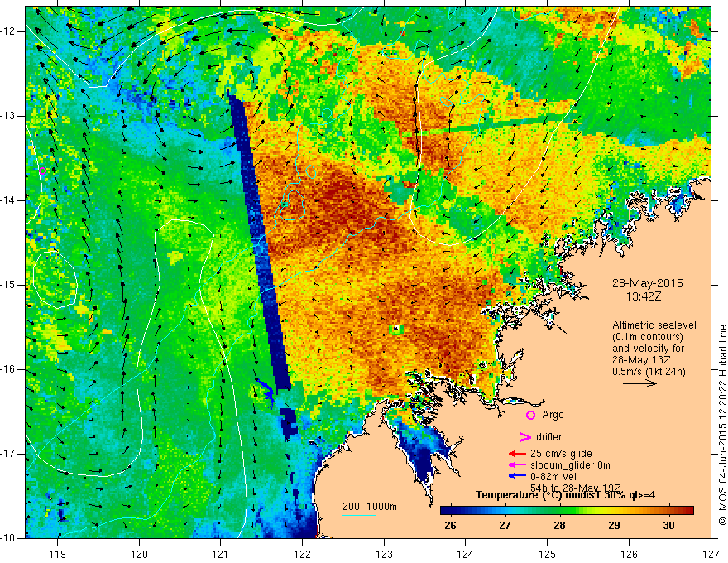Click the color bar tick label 30
Screen dimensions: 728x563
(668, 526)
